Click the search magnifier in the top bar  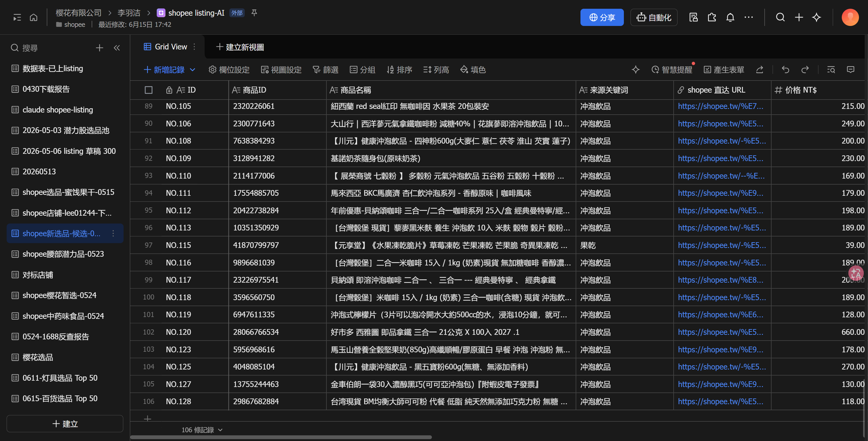[780, 17]
